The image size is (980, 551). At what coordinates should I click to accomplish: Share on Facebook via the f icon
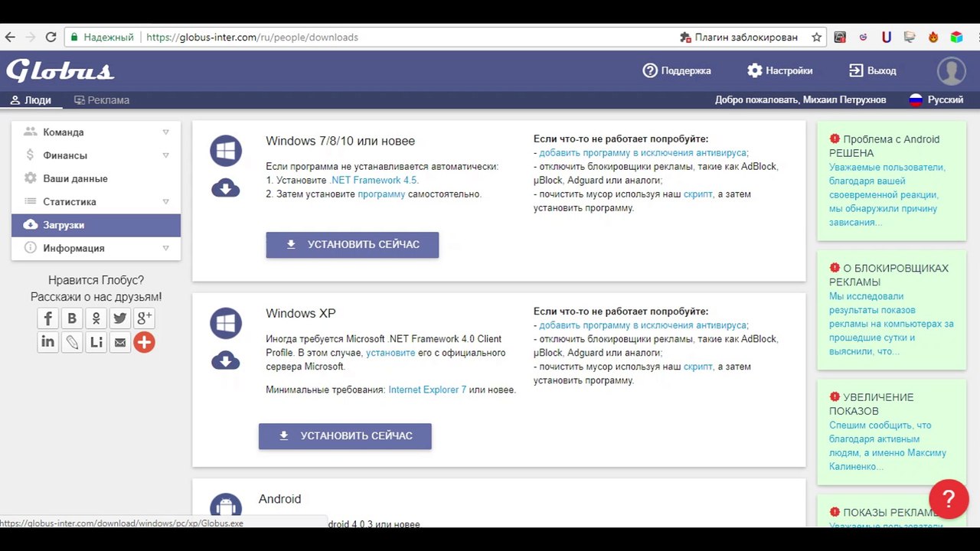[x=47, y=318]
